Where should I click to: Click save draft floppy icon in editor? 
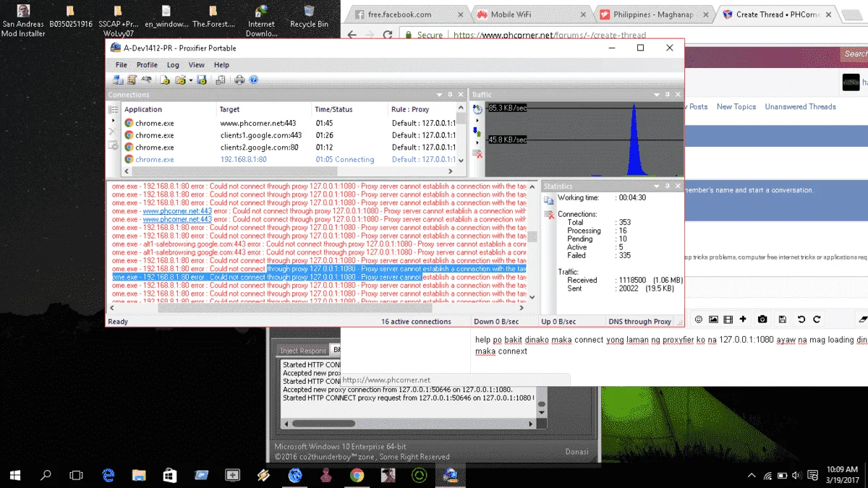[x=782, y=319]
